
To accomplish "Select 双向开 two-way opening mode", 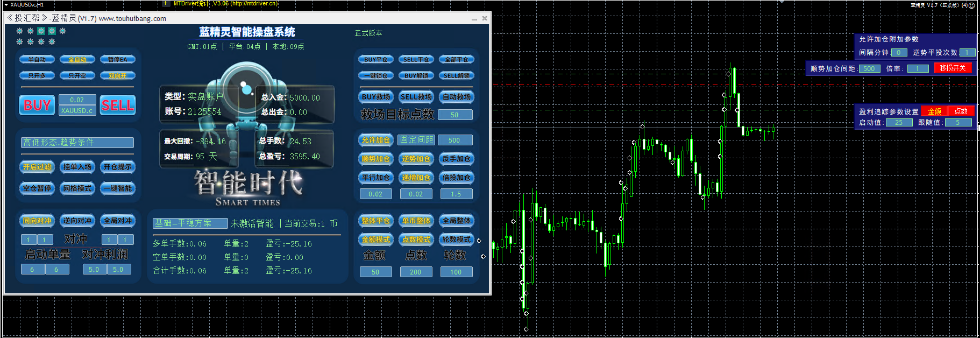I will click(118, 76).
